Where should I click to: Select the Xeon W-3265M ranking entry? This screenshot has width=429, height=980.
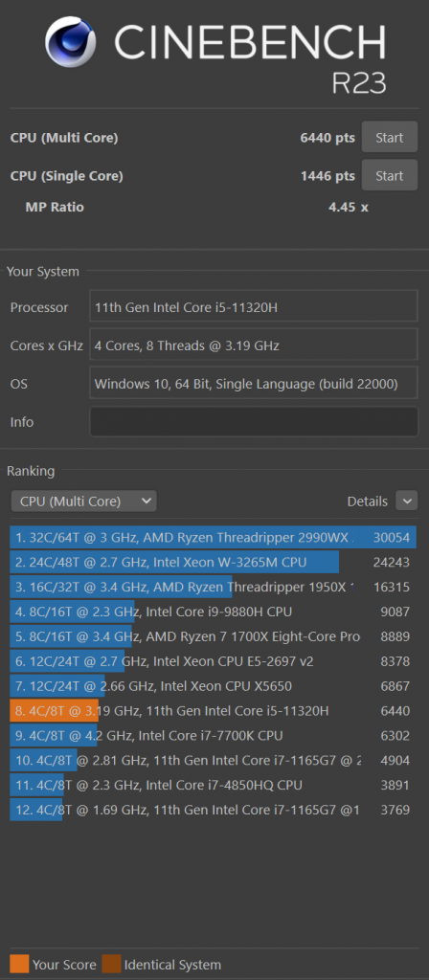(214, 562)
